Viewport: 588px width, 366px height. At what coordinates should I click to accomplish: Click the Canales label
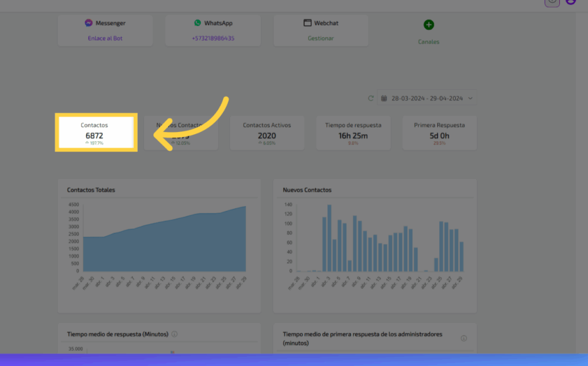coord(428,42)
